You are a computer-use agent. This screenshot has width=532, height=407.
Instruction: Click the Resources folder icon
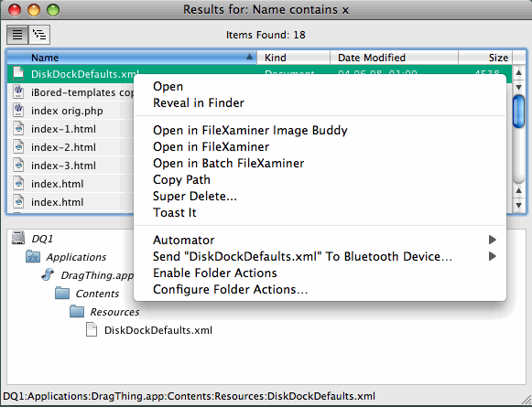click(77, 312)
